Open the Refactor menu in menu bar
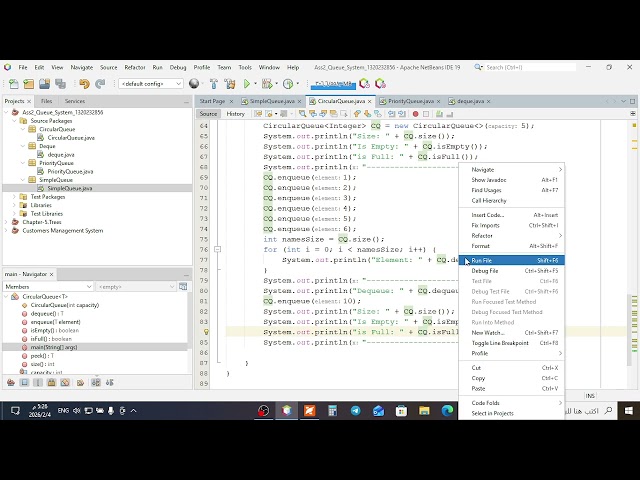This screenshot has height=480, width=640. coord(135,67)
